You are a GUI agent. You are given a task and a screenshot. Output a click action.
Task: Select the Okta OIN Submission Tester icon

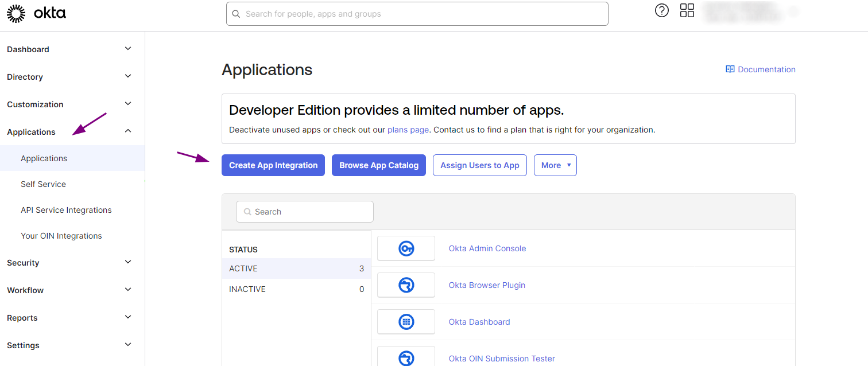point(406,357)
